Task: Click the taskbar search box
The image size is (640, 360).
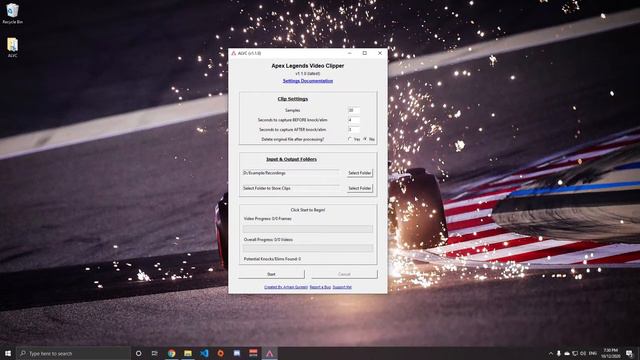Action: click(x=73, y=353)
